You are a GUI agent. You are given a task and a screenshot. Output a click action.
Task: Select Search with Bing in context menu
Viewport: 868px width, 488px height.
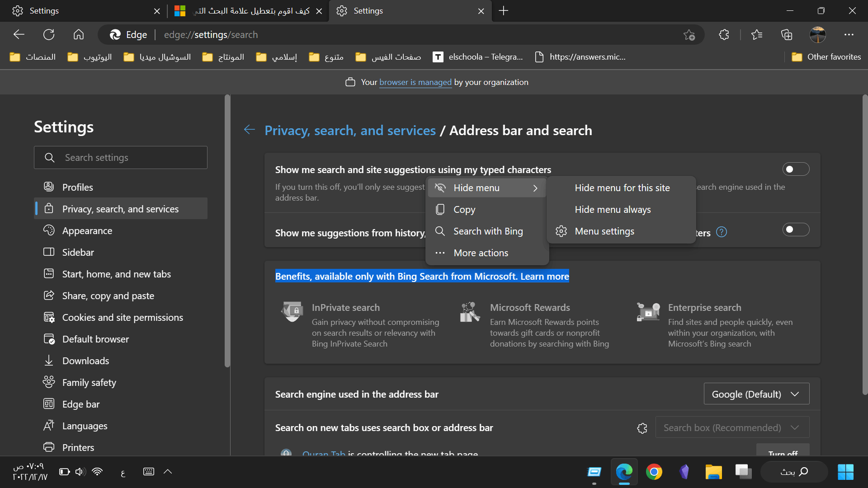pos(488,231)
